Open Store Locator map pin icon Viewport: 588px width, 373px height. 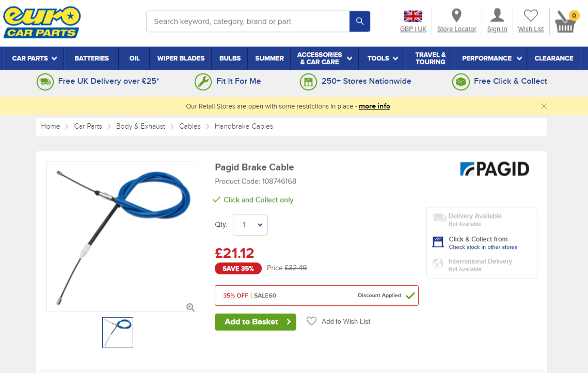point(456,15)
